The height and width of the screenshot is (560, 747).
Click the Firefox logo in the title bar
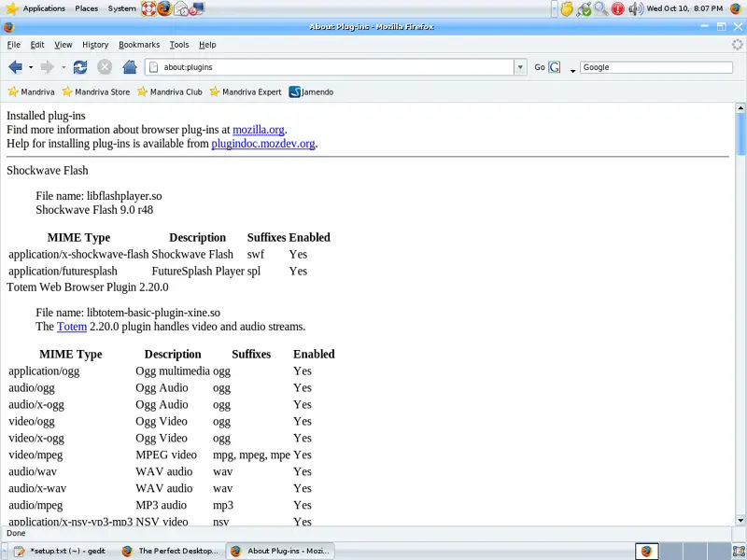(9, 27)
